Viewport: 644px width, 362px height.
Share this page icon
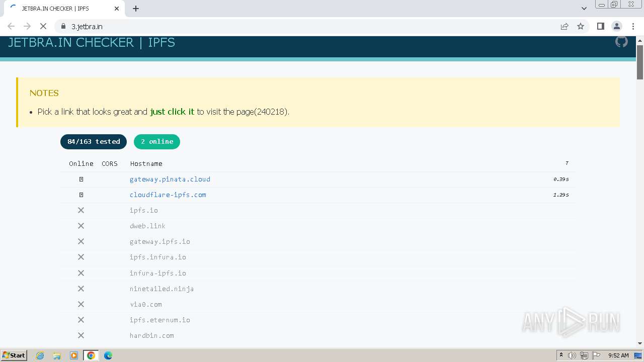(x=565, y=26)
